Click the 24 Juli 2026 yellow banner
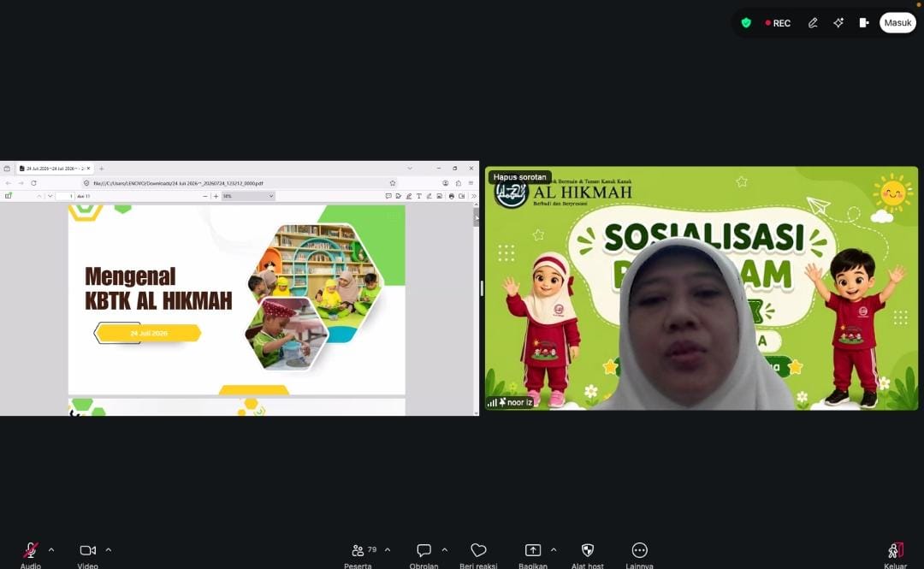The height and width of the screenshot is (569, 924). (149, 333)
